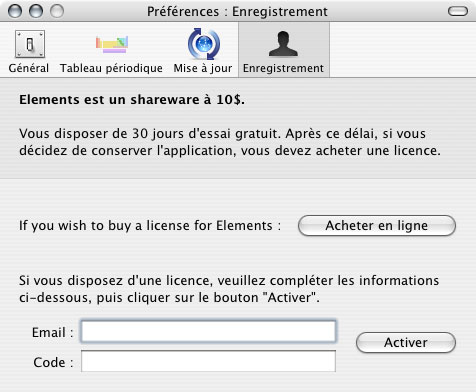Click the "If you wish to buy a license" text
The image size is (476, 392).
(x=150, y=226)
